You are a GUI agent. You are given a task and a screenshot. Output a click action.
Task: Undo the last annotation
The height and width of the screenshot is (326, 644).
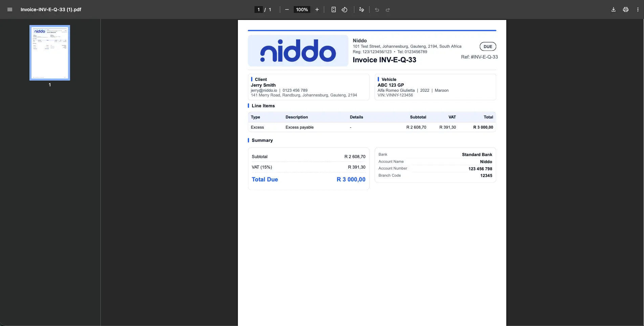(376, 9)
